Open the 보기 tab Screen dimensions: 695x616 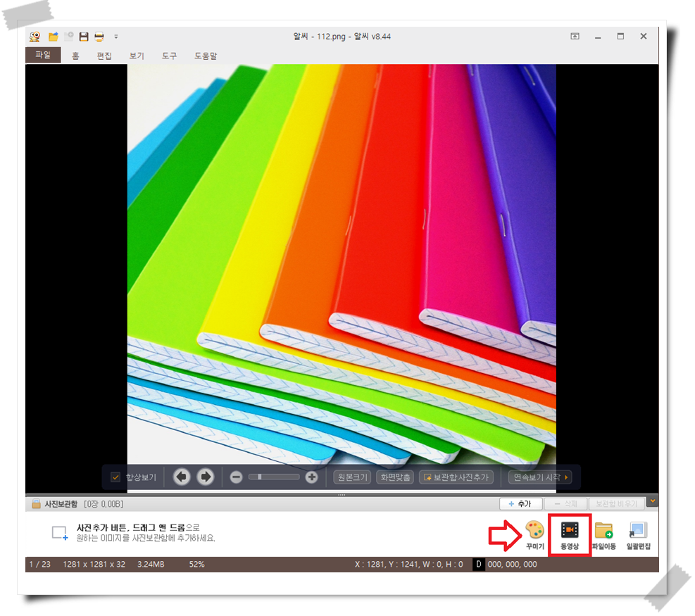(137, 56)
